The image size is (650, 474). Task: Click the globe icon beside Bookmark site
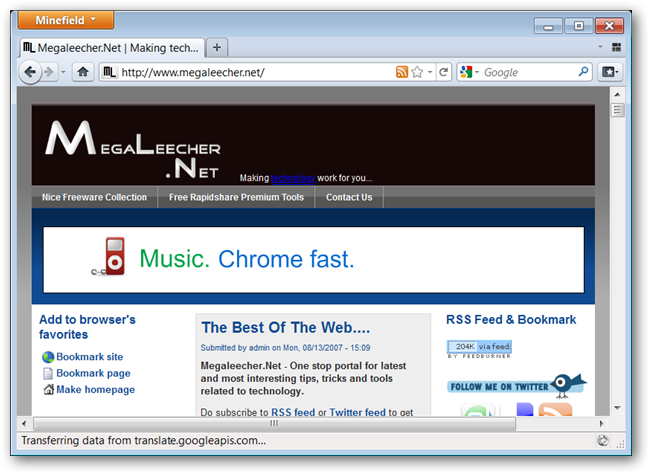(x=48, y=357)
